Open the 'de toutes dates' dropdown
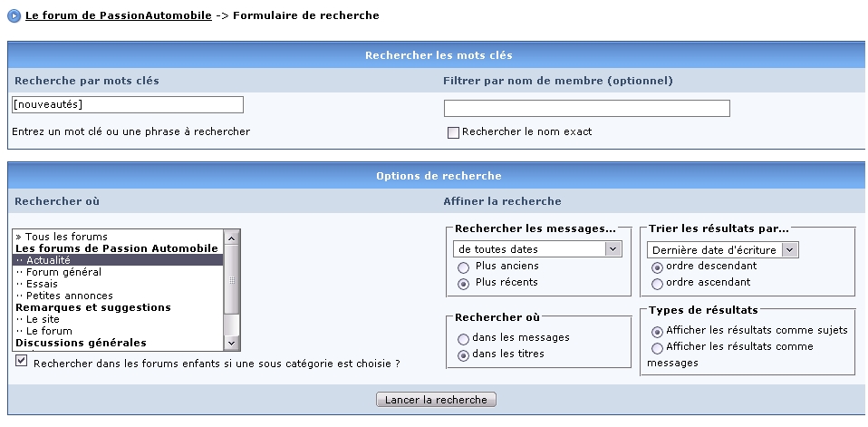The width and height of the screenshot is (868, 427). (x=537, y=249)
